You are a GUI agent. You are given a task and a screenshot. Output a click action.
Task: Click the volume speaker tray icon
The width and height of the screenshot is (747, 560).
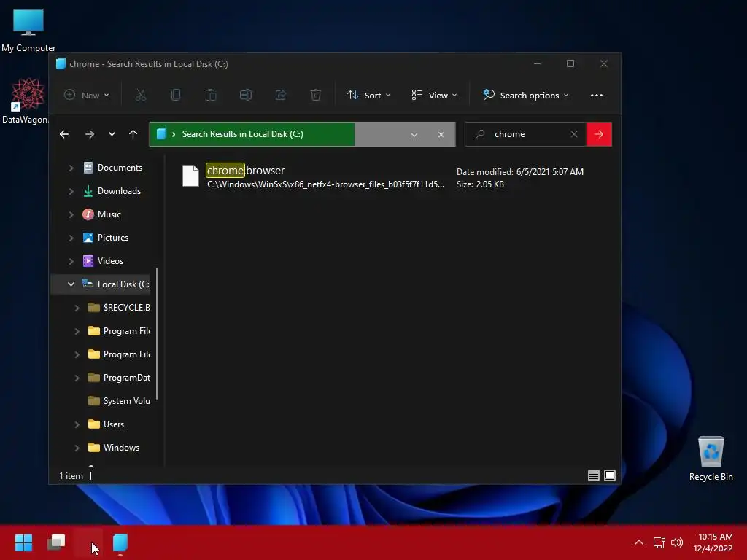(676, 542)
